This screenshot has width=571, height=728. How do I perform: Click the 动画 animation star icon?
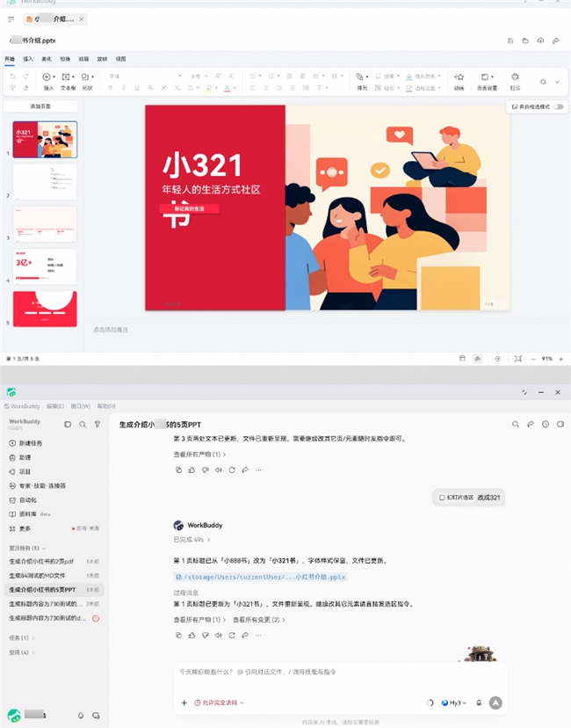459,76
